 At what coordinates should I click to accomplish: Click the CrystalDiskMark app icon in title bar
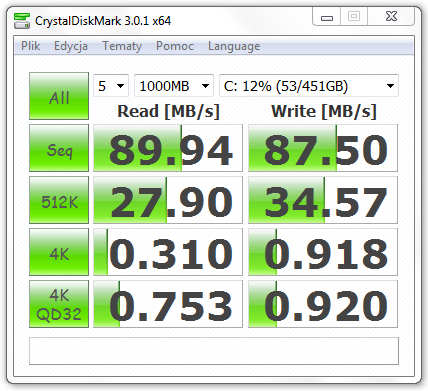pyautogui.click(x=22, y=21)
